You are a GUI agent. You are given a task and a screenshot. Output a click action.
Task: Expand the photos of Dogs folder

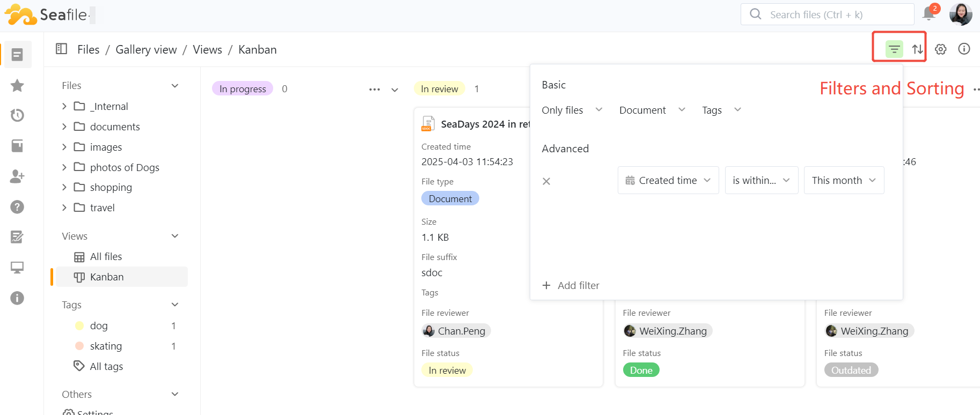[64, 167]
